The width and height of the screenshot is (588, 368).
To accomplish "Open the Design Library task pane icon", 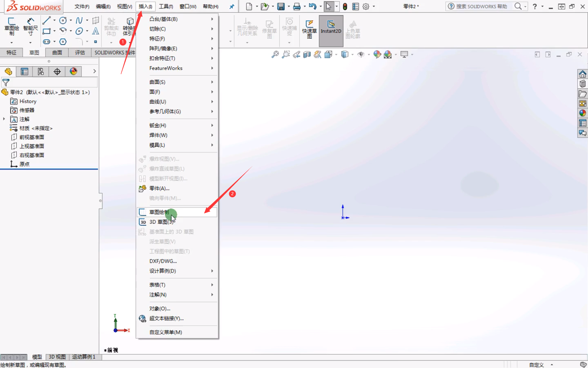I will pyautogui.click(x=582, y=84).
